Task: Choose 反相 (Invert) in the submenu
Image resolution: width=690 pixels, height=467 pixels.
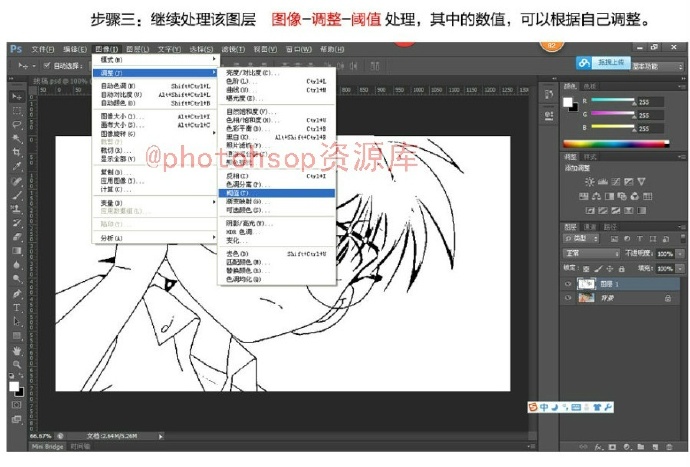Action: coord(277,176)
